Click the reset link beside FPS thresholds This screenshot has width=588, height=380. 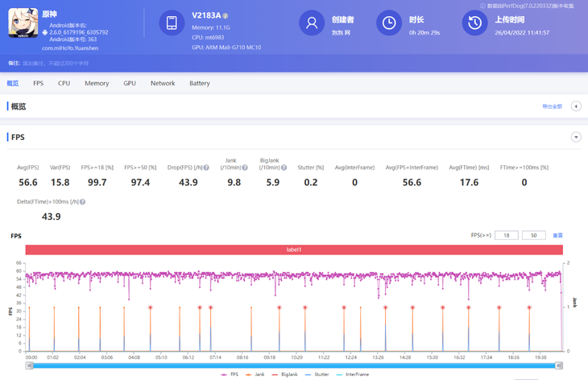557,235
